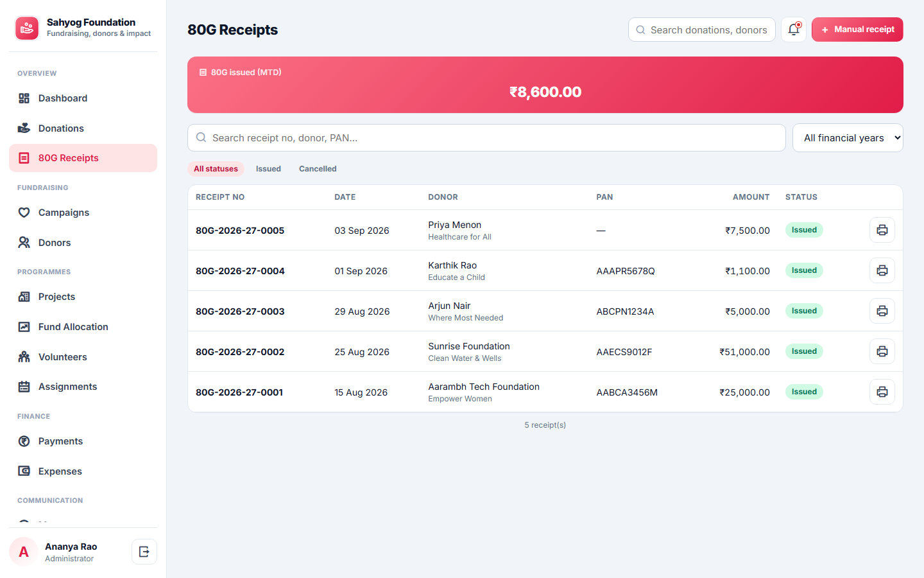Click the Search receipt no, donor, PAN field
Screen dimensions: 924x578
pyautogui.click(x=486, y=138)
